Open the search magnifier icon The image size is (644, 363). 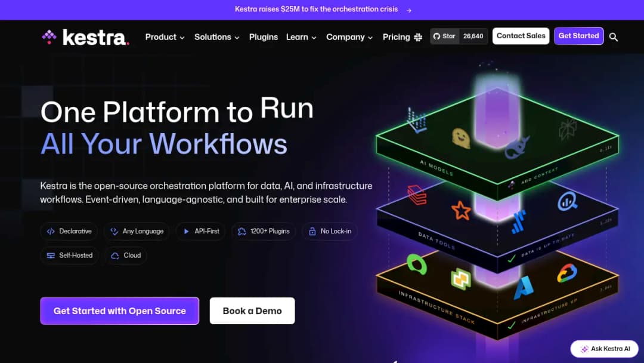pos(613,37)
